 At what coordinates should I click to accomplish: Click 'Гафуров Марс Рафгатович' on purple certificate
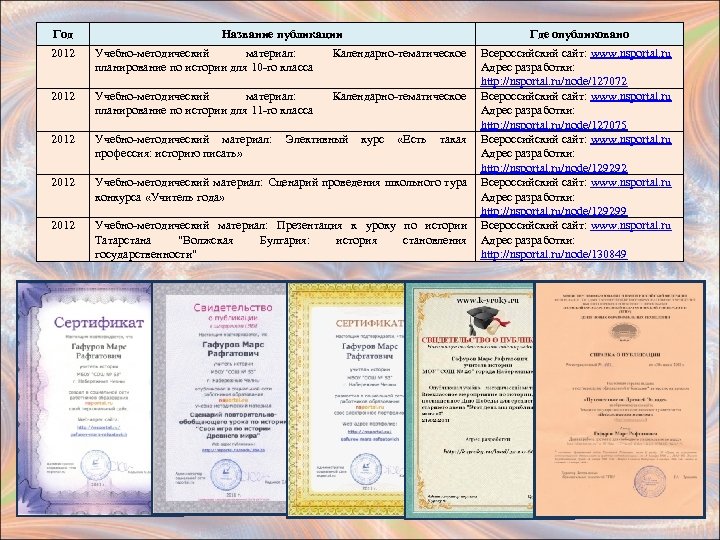(99, 351)
